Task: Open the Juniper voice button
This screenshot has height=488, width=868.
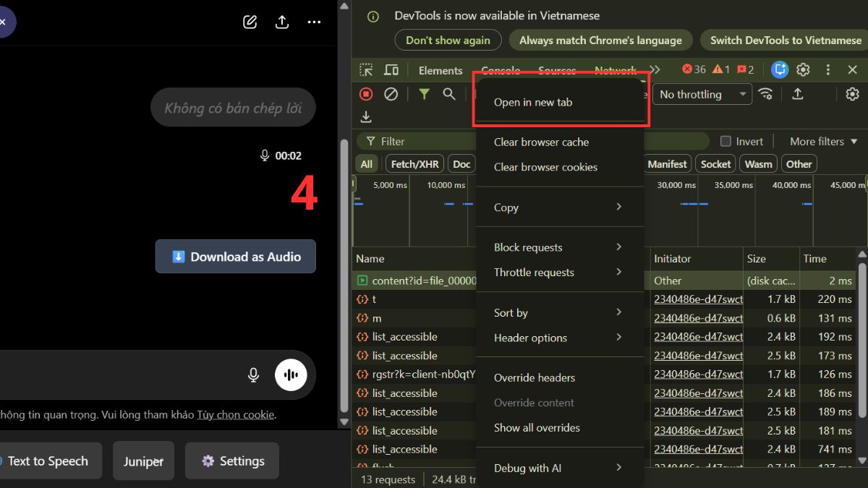Action: [x=143, y=461]
